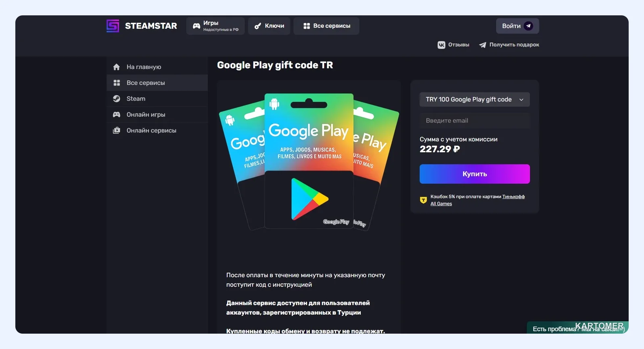The height and width of the screenshot is (349, 644).
Task: Select Steam in the sidebar
Action: point(157,99)
